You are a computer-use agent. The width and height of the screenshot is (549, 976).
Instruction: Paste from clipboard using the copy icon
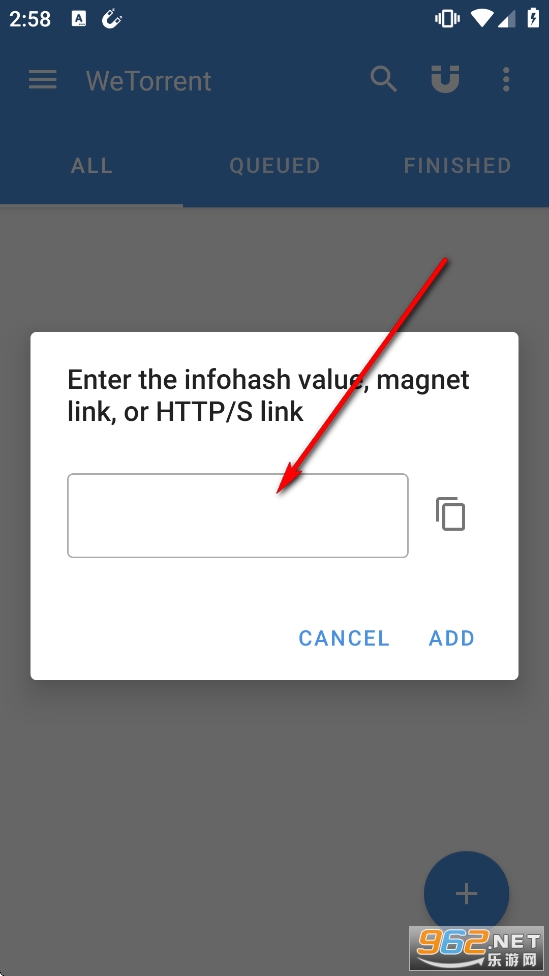(x=450, y=514)
